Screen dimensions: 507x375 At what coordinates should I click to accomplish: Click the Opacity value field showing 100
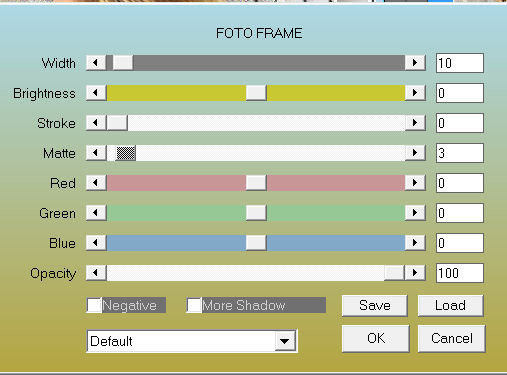[x=460, y=273]
